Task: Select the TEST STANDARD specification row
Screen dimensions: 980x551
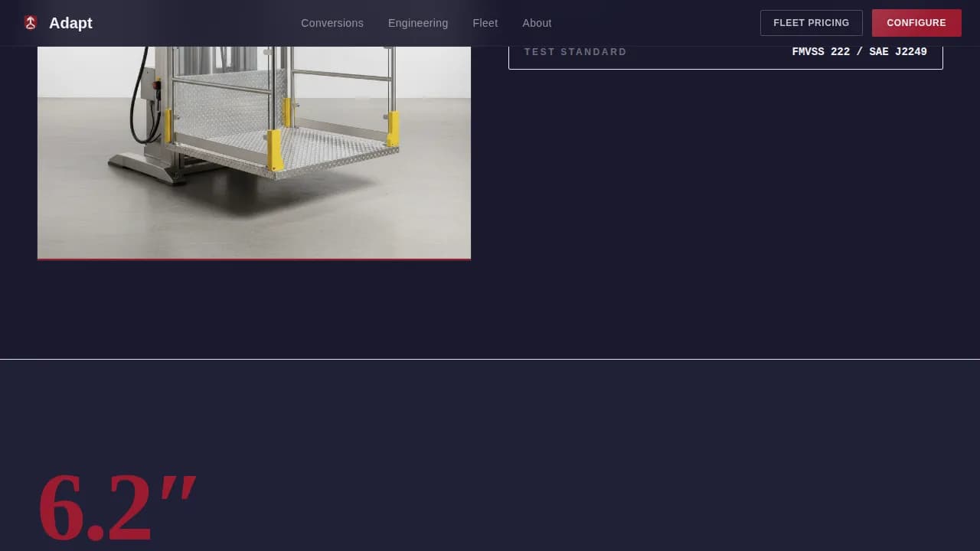Action: (726, 51)
